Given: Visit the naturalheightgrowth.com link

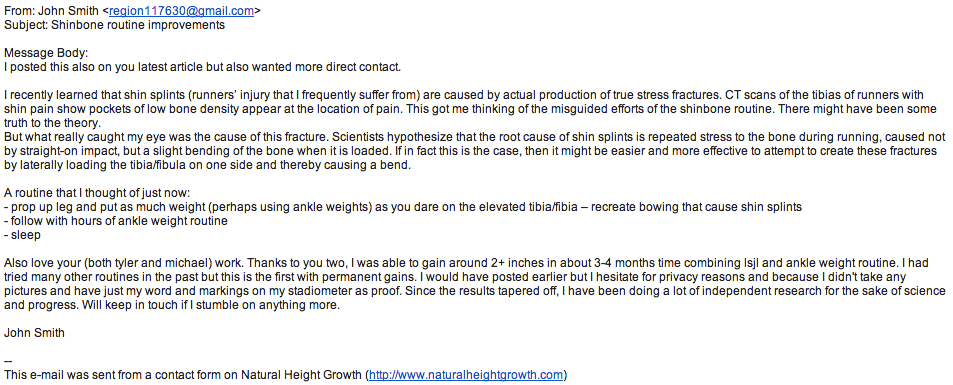Looking at the screenshot, I should (466, 375).
